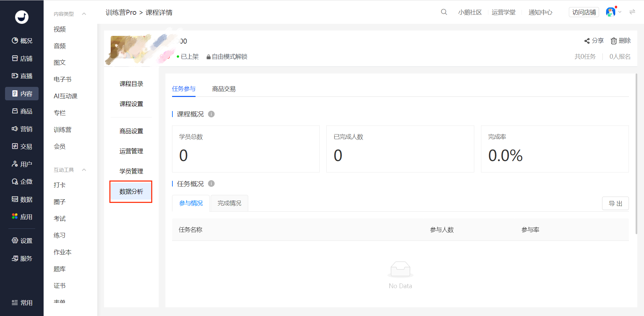Open 课程设置 in course menu
Image resolution: width=644 pixels, height=316 pixels.
point(131,104)
